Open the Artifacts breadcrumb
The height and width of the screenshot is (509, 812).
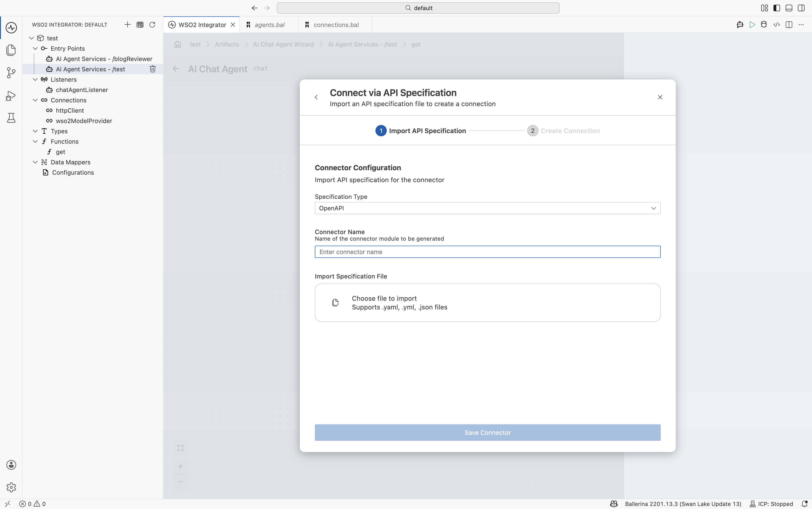(x=227, y=44)
